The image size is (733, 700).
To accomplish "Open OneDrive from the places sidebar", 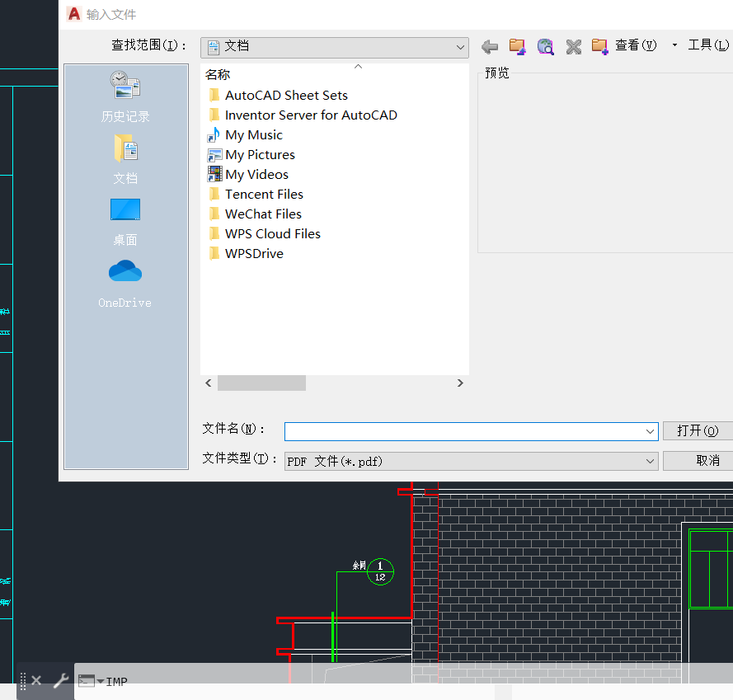I will pyautogui.click(x=125, y=280).
